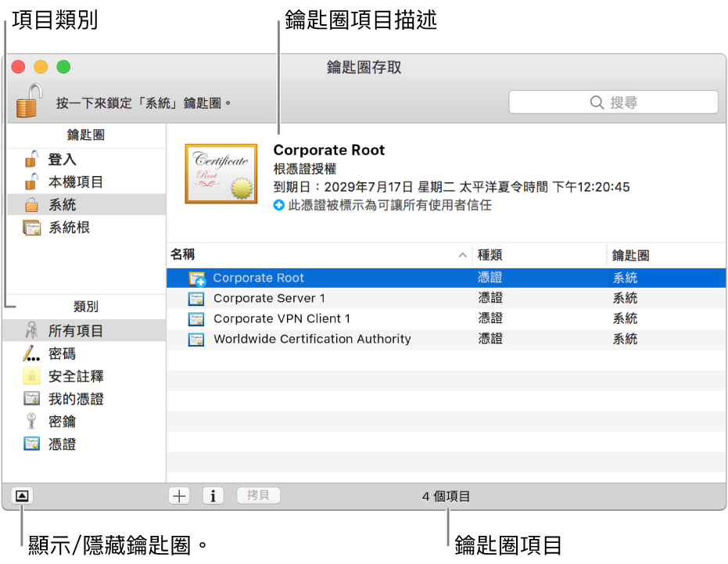Click 系統 keychain cell of Corporate Root row

(625, 278)
